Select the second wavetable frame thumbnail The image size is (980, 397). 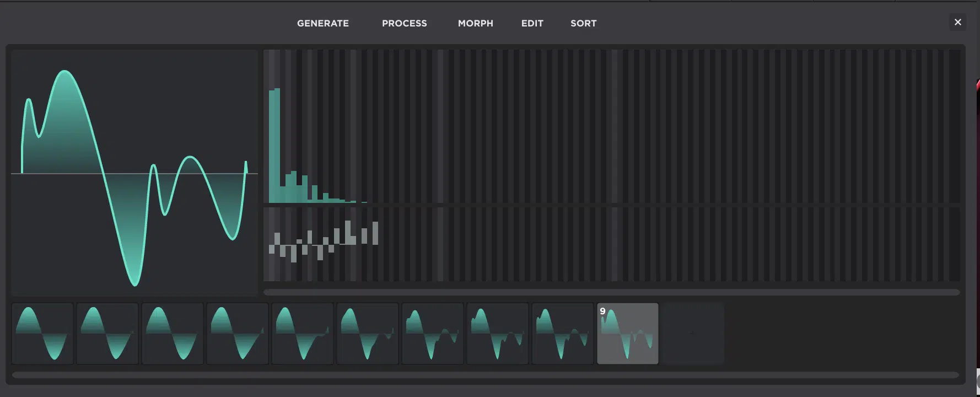click(x=107, y=334)
